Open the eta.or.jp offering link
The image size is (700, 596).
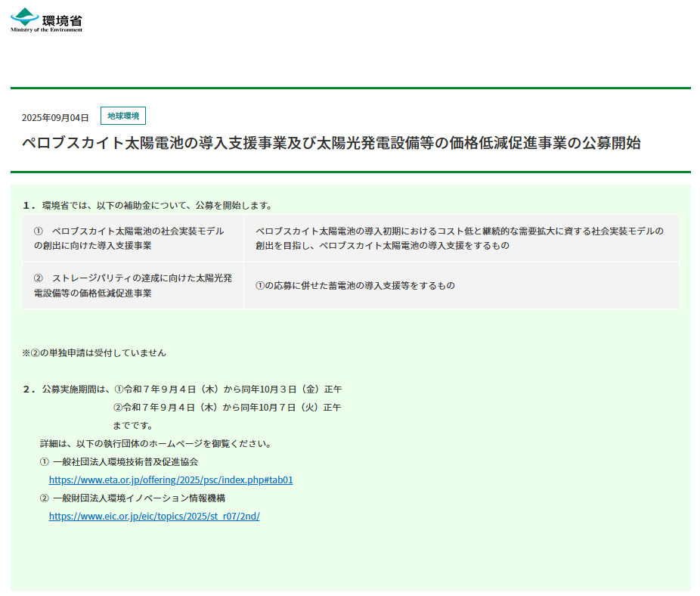point(170,480)
